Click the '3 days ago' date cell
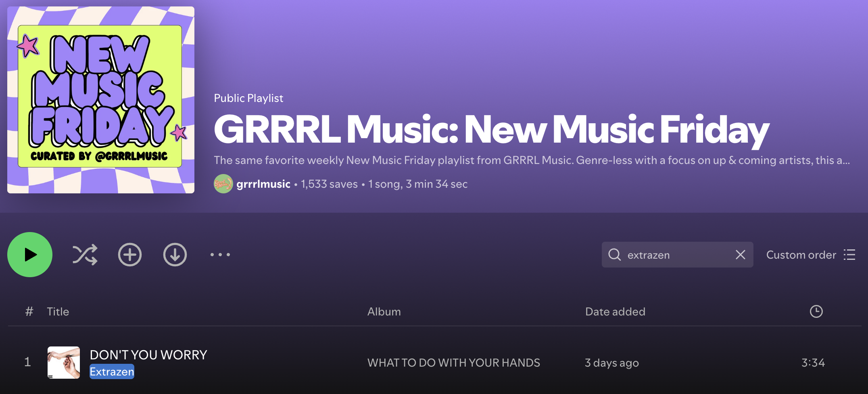 612,363
